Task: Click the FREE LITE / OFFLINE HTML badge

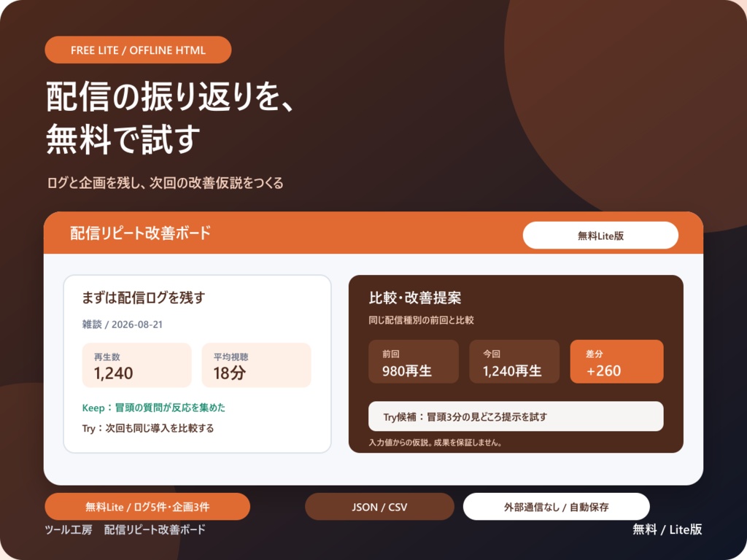Action: tap(138, 50)
